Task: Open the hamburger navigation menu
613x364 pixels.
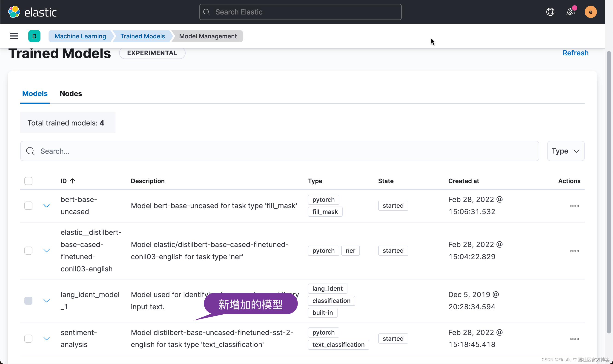Action: pyautogui.click(x=14, y=36)
